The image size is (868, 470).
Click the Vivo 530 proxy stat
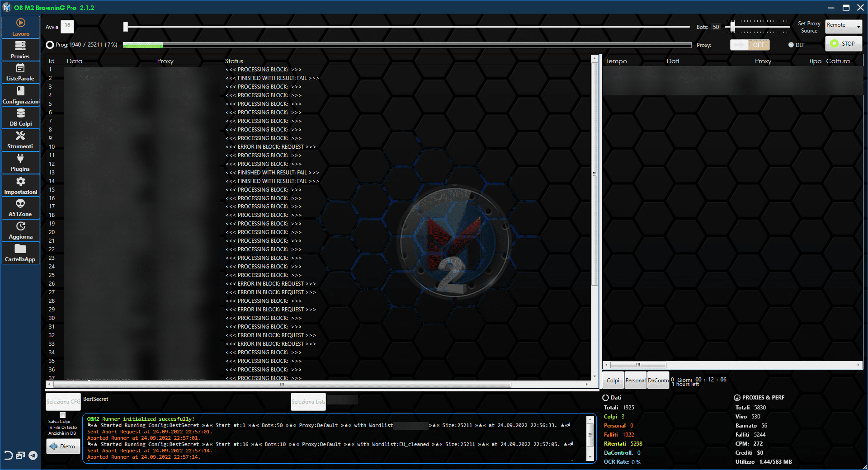point(748,417)
